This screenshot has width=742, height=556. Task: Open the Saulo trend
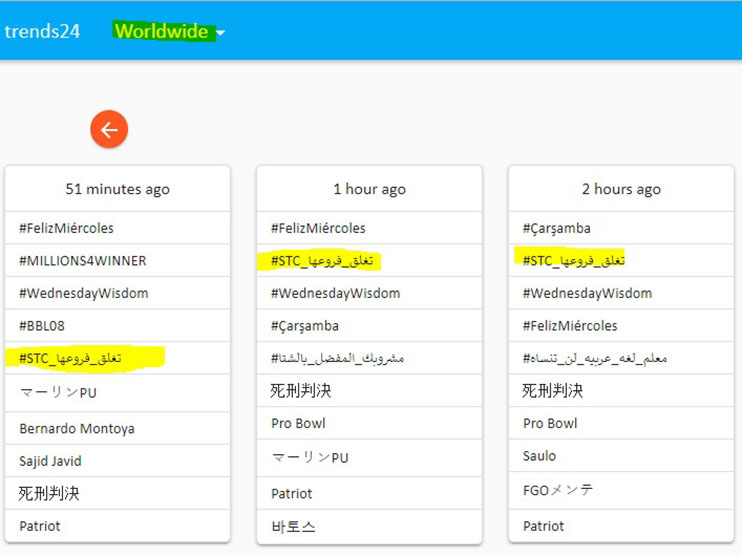point(539,456)
